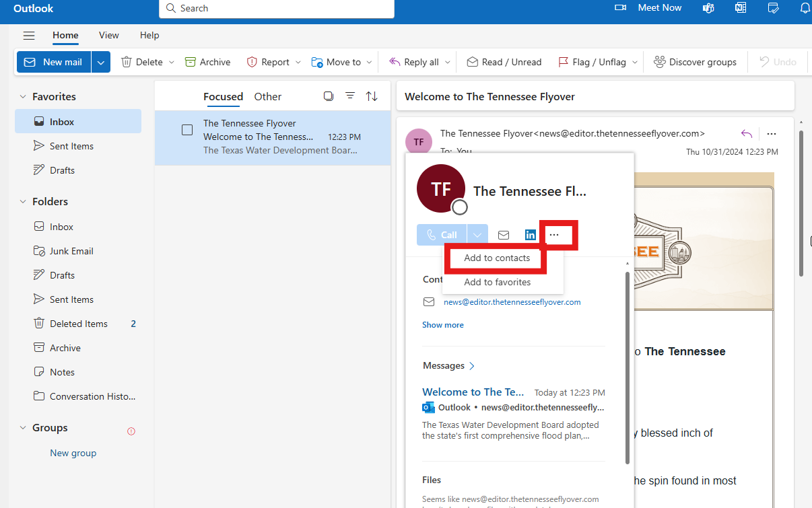Image resolution: width=812 pixels, height=508 pixels.
Task: Collapse the Groups section
Action: (x=23, y=428)
